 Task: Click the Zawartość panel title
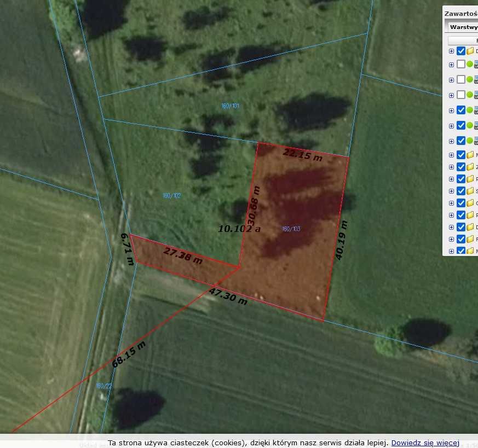click(x=460, y=14)
